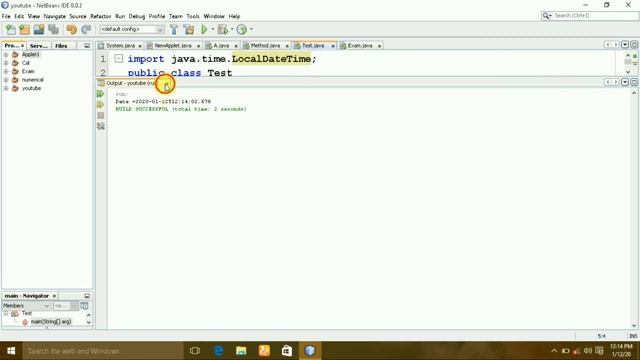
Task: Click the Profile Project toolbar icon
Action: [242, 29]
